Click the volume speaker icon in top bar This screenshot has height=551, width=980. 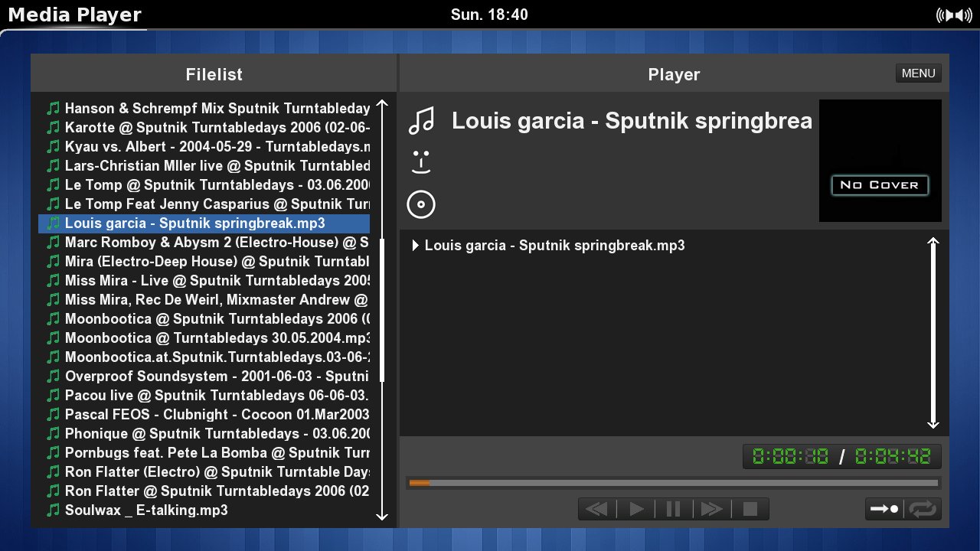(954, 15)
